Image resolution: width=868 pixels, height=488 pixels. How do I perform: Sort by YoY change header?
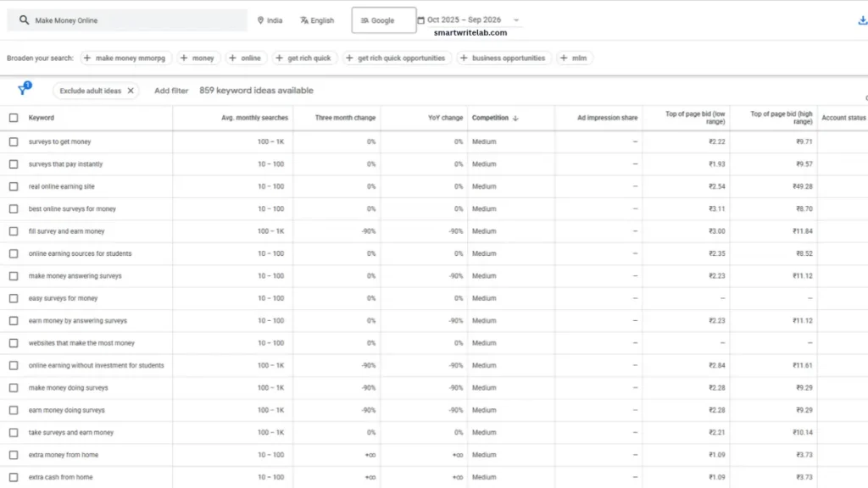[x=445, y=118]
